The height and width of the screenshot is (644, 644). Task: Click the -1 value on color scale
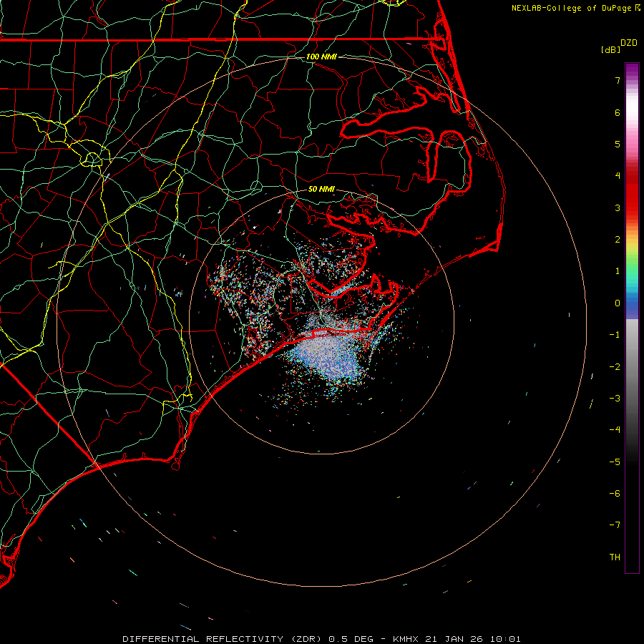pos(615,335)
